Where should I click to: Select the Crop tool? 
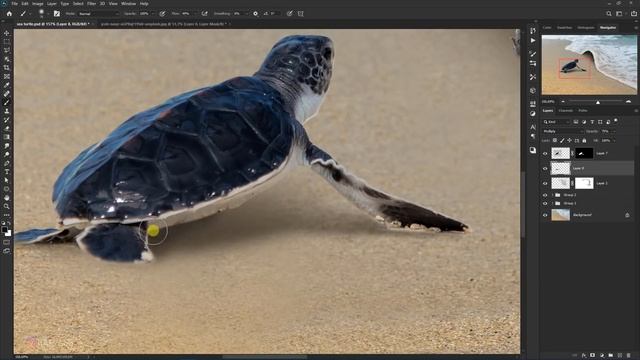[x=7, y=68]
